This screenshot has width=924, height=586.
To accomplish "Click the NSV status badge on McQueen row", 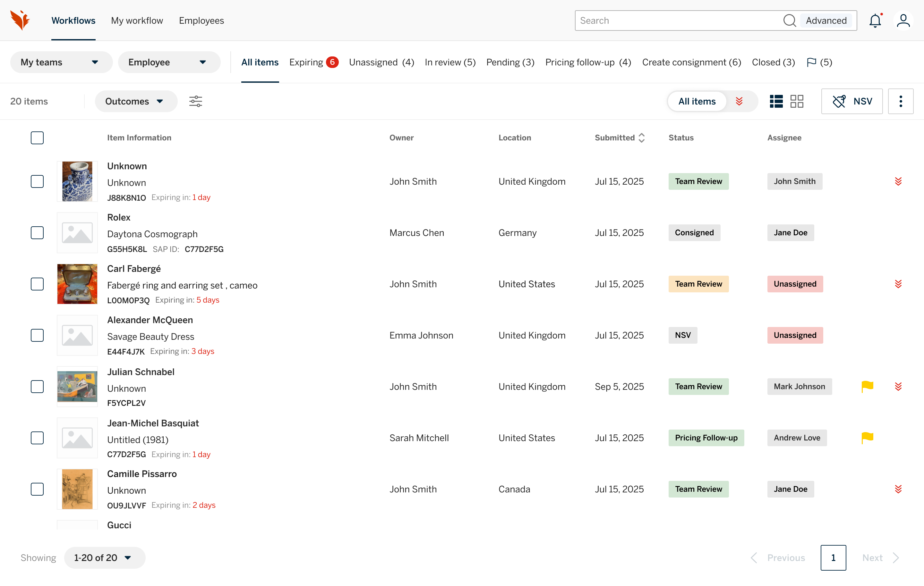I will [683, 335].
